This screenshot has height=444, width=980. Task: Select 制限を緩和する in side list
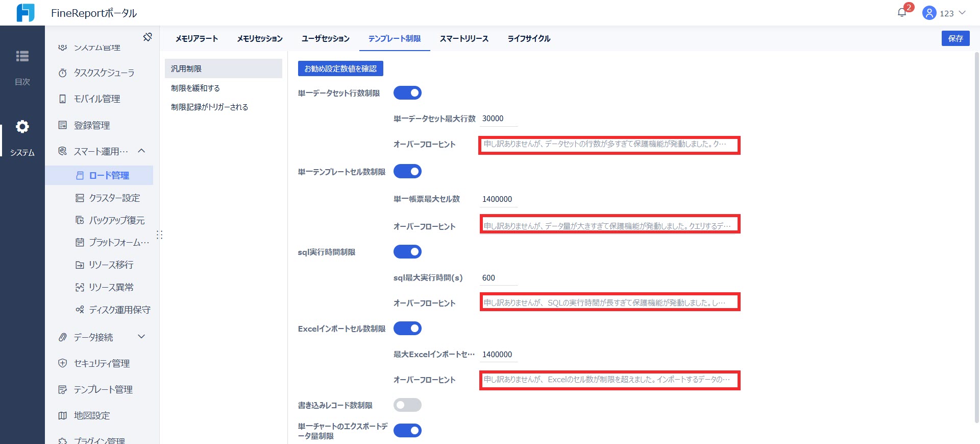[224, 88]
